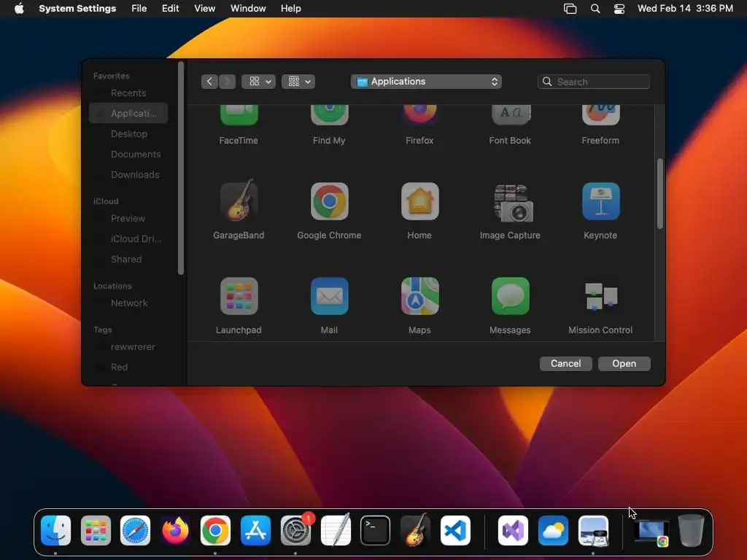
Task: Select the Mission Control app icon
Action: pyautogui.click(x=601, y=296)
